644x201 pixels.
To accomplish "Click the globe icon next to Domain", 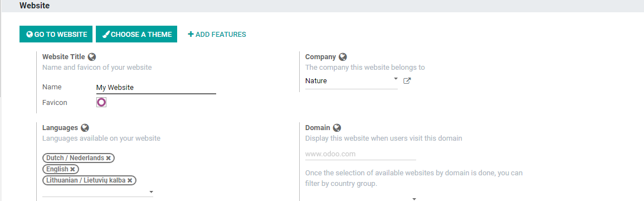I will [337, 128].
